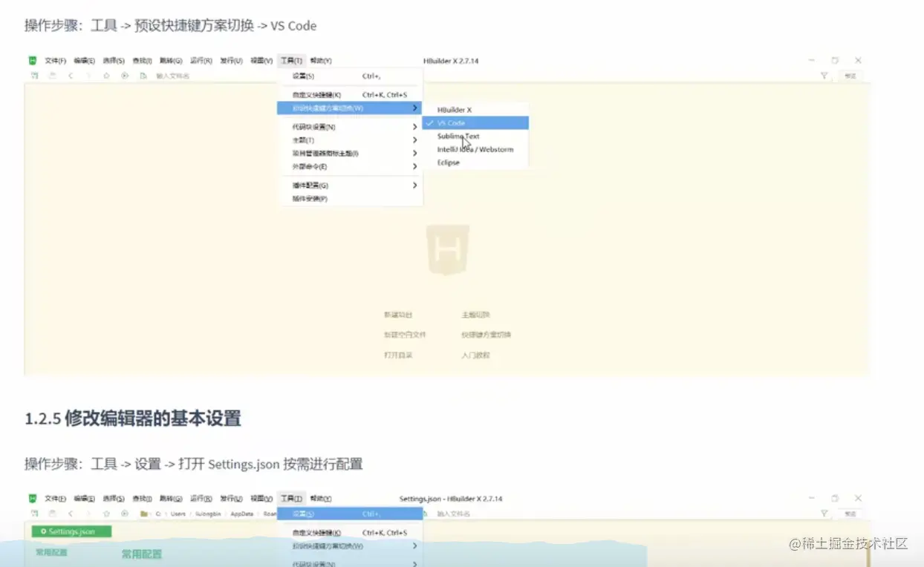Select the checked VS Code keymap scheme
The image size is (924, 567).
tap(475, 123)
